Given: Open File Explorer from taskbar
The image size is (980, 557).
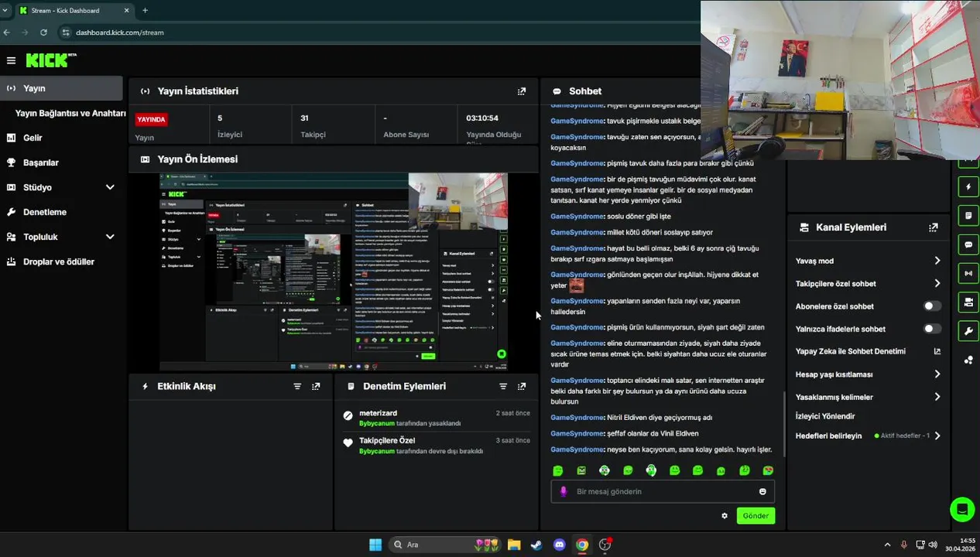Looking at the screenshot, I should pos(514,545).
